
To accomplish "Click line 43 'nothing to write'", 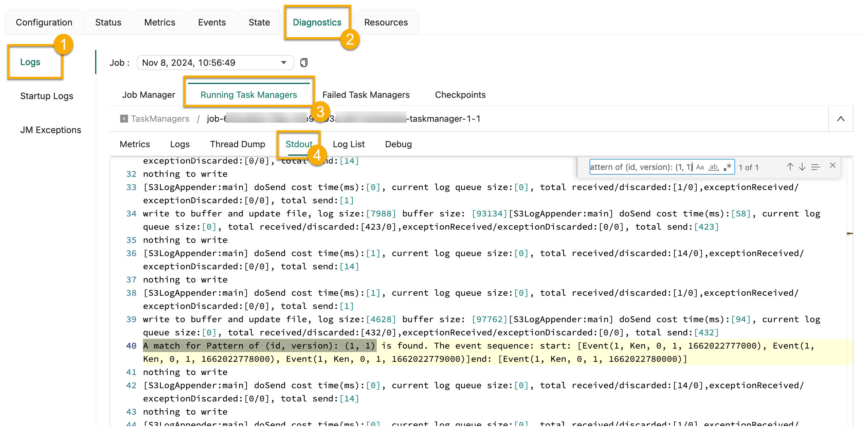I will pyautogui.click(x=185, y=412).
